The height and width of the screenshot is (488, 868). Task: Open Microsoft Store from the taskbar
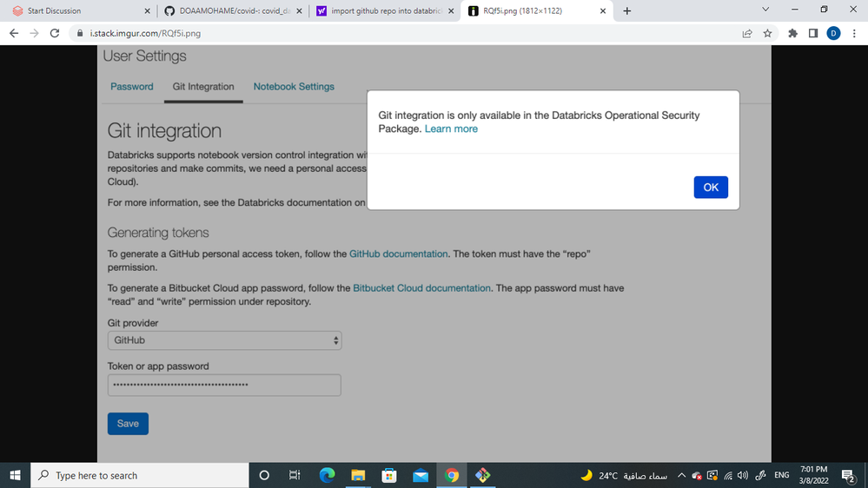click(x=389, y=475)
